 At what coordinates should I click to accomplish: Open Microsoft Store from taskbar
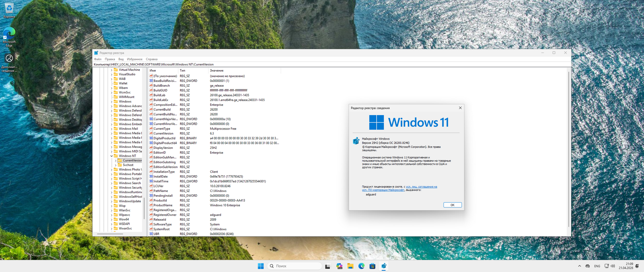(372, 266)
